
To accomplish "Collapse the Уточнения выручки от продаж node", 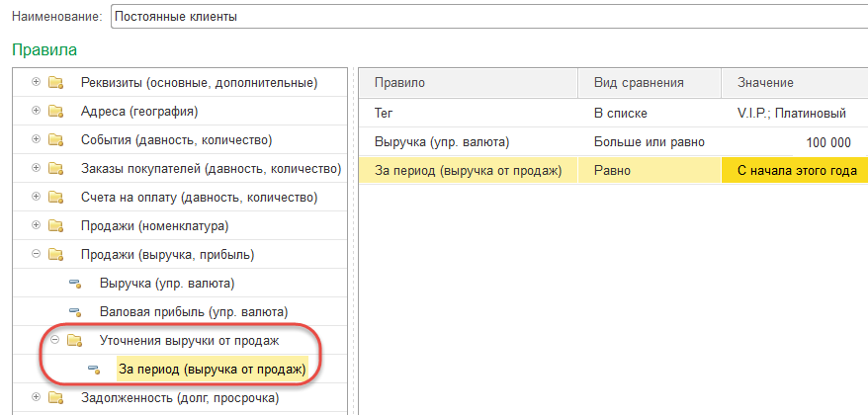I will [x=56, y=341].
